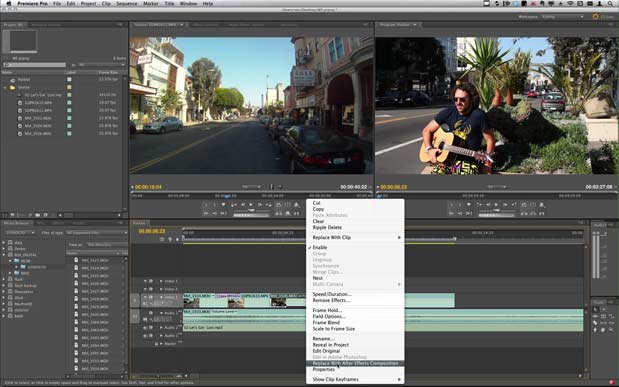This screenshot has width=619, height=387.
Task: Step back one frame in Program monitor
Action: 488,205
